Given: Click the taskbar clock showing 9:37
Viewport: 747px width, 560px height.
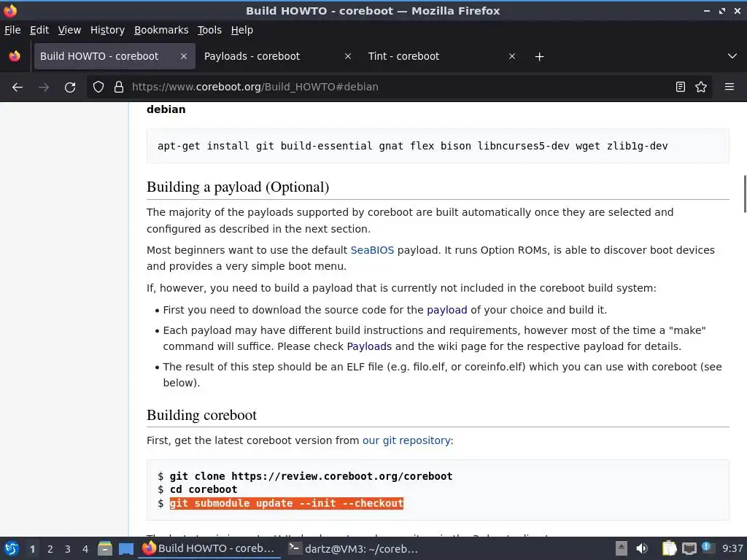Looking at the screenshot, I should pos(732,548).
